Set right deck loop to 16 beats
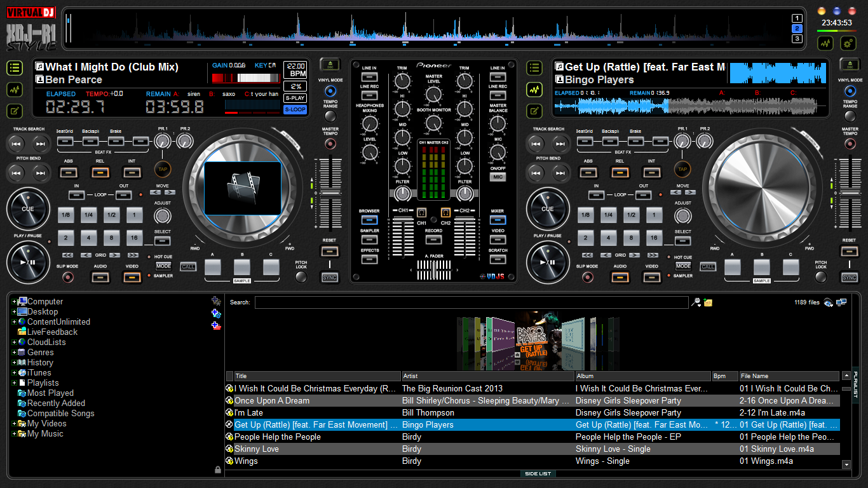The height and width of the screenshot is (488, 868). point(654,238)
